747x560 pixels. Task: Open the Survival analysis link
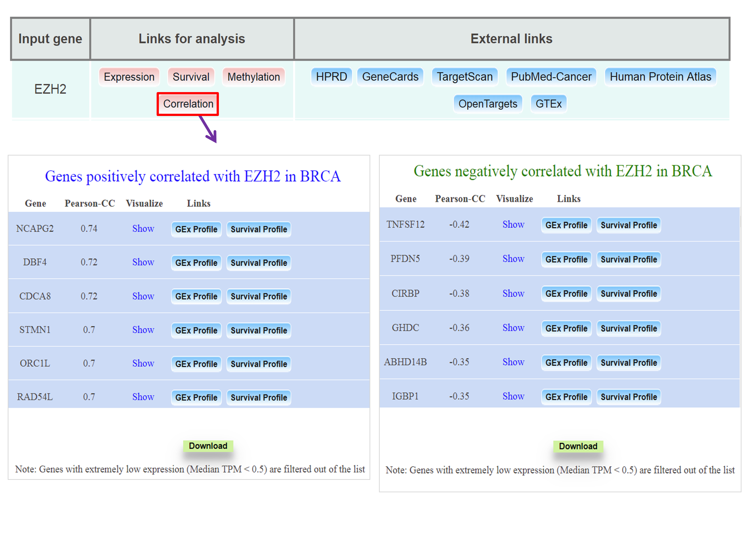[191, 77]
